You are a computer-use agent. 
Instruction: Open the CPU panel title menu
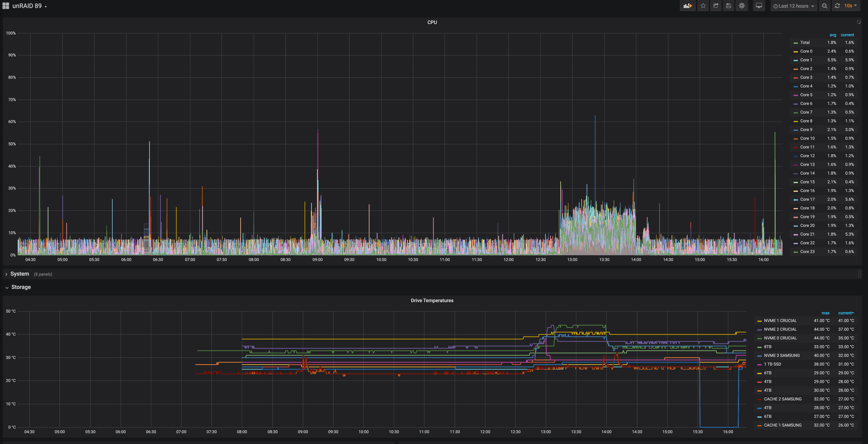pos(432,22)
